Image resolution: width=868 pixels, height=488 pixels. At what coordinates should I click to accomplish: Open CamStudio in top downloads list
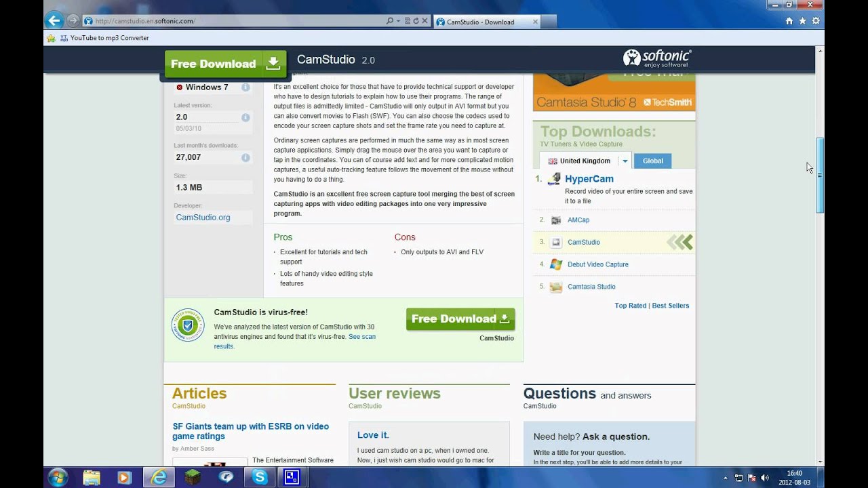[583, 242]
